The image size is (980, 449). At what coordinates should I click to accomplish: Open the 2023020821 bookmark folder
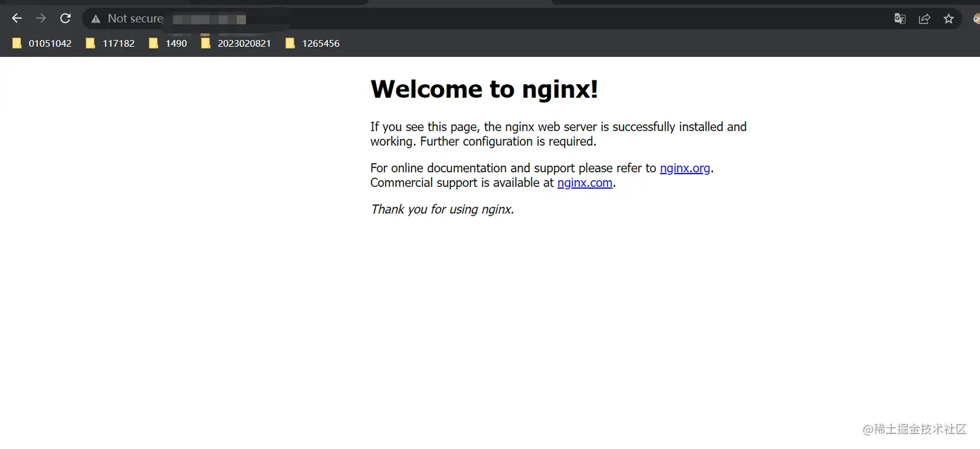236,43
